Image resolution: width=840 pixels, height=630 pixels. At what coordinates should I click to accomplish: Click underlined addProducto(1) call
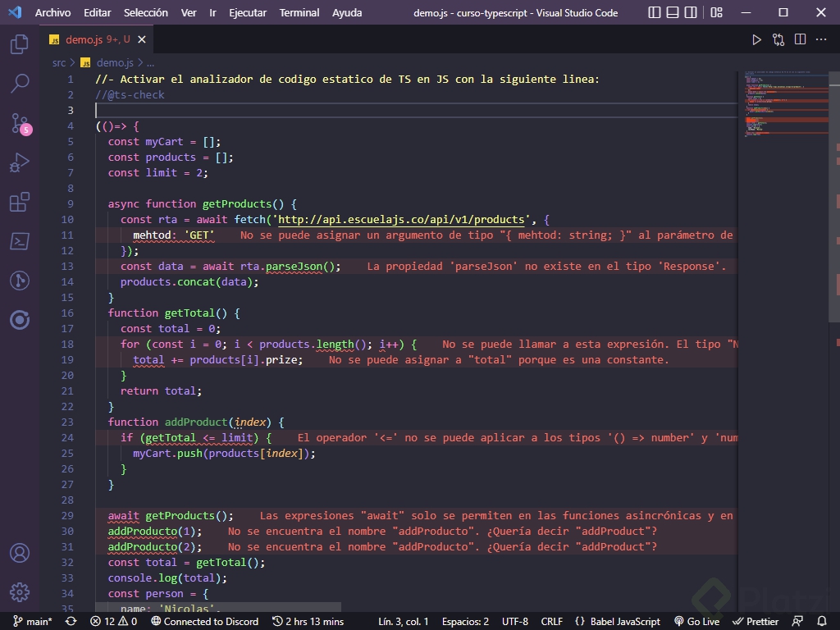coord(155,532)
